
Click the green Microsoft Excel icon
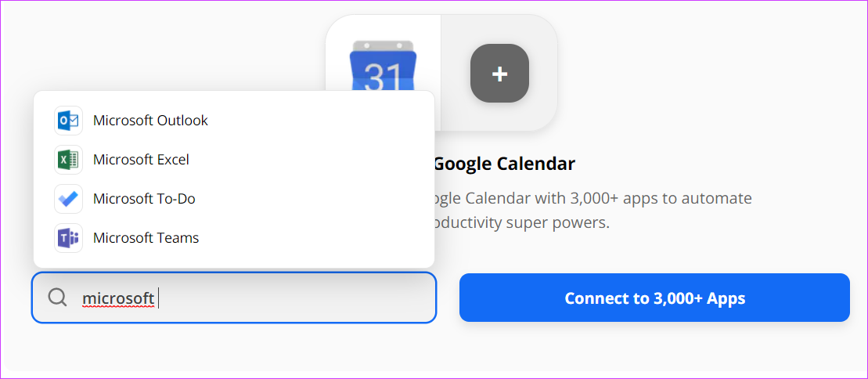point(68,160)
